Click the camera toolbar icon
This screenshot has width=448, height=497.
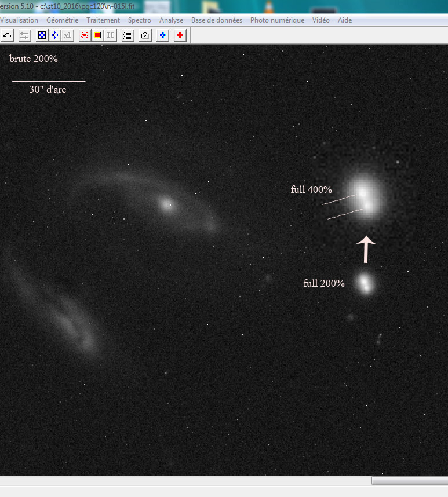[145, 35]
